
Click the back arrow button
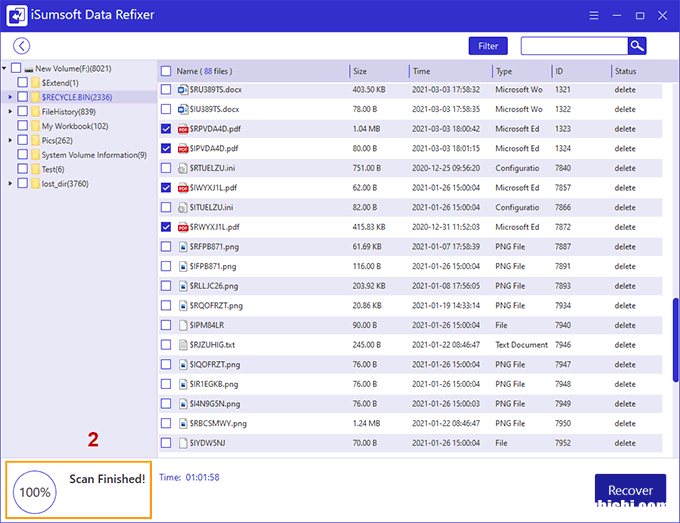[21, 46]
